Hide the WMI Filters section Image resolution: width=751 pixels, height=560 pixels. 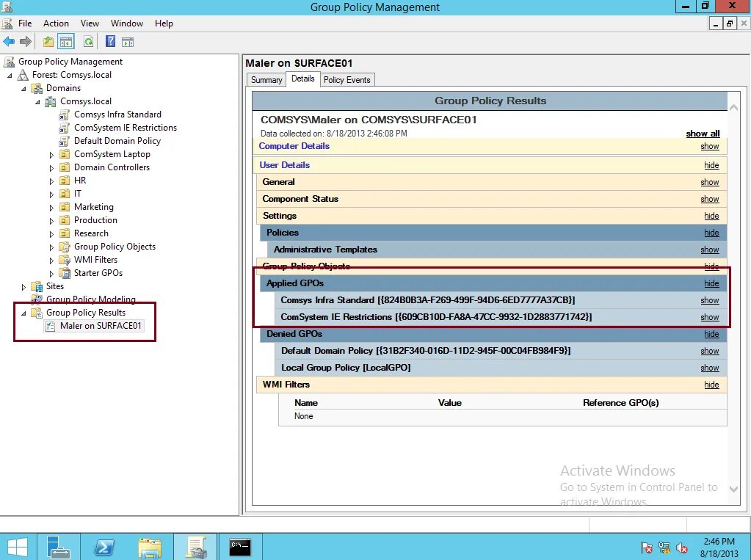click(x=711, y=385)
